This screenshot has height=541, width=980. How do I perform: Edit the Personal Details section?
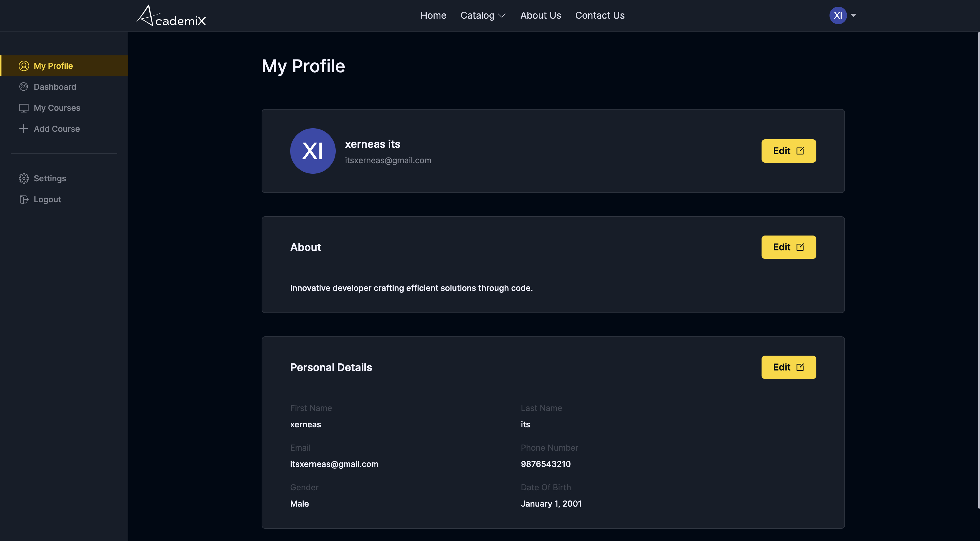[788, 367]
